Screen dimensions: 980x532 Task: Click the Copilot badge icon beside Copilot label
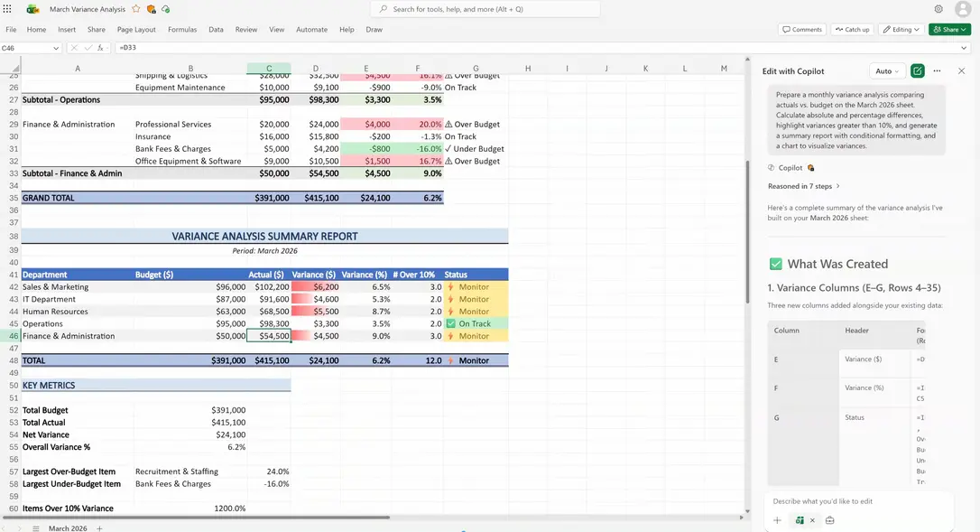(810, 168)
